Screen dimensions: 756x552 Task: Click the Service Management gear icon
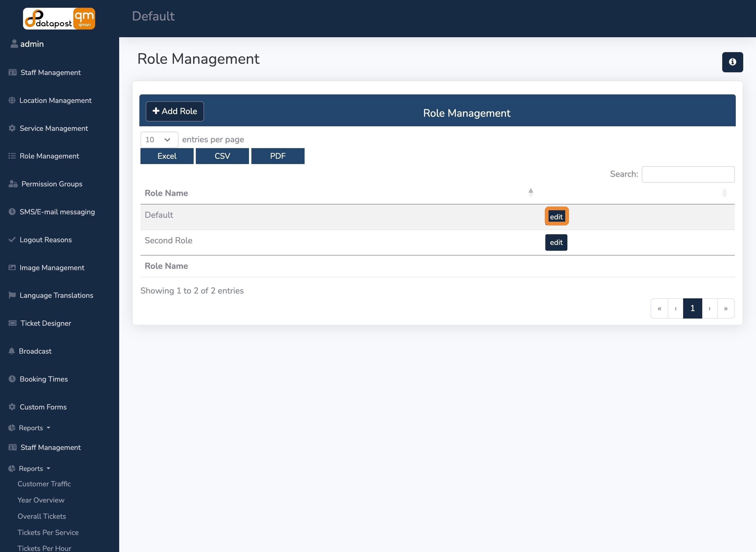[12, 128]
